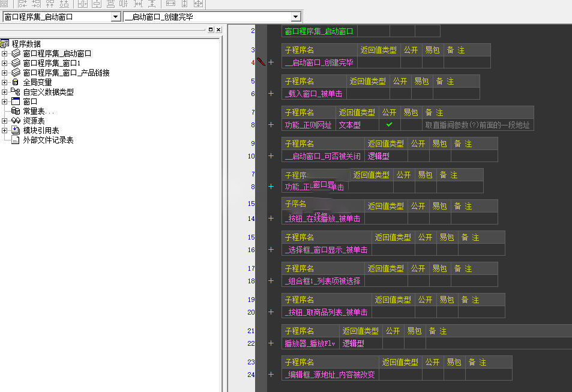Expand the 全局变量 tree node
The image size is (572, 392).
coord(4,82)
